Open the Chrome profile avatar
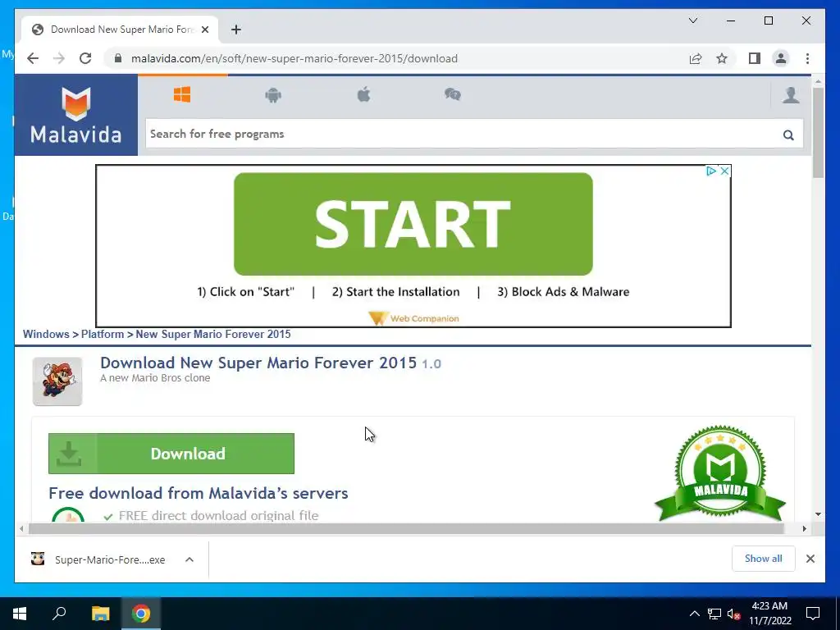The height and width of the screenshot is (630, 840). point(781,58)
